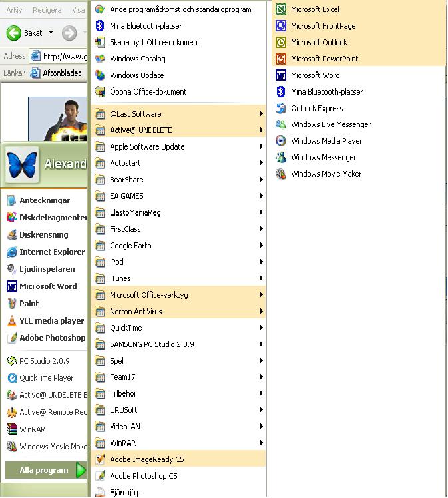This screenshot has height=498, width=448.
Task: Expand the iTunes submenu arrow
Action: pos(262,278)
